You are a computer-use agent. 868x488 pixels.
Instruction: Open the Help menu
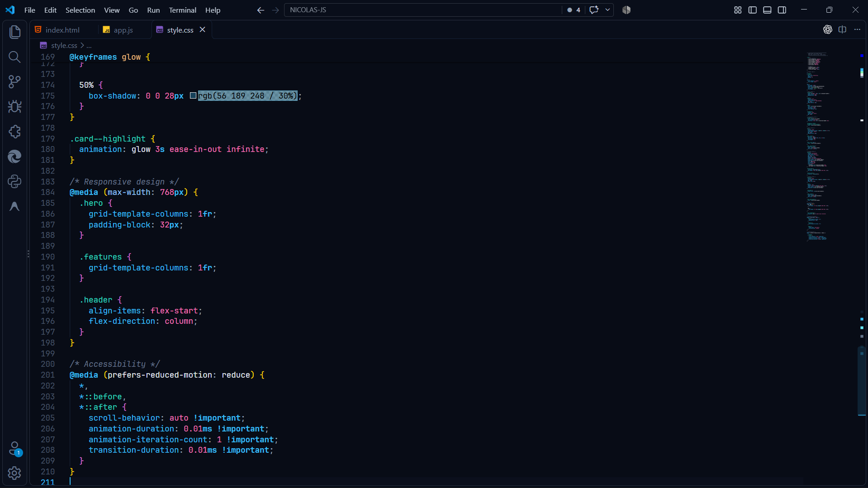(213, 10)
